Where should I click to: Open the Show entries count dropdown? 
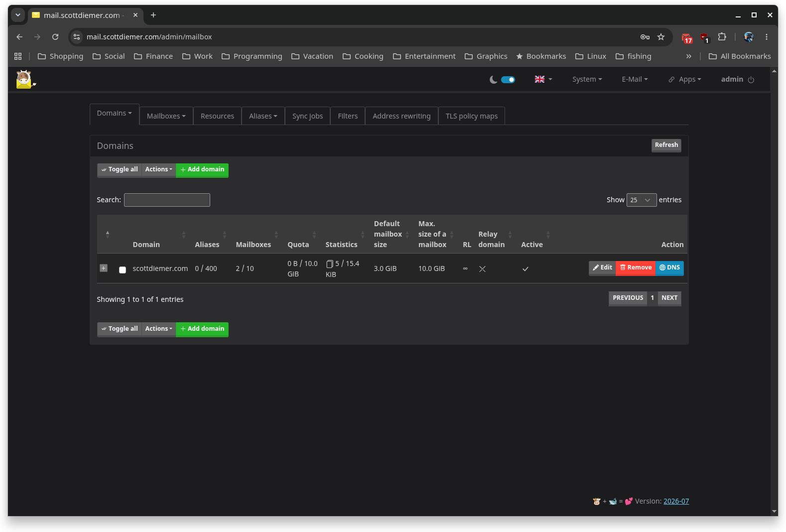(642, 200)
